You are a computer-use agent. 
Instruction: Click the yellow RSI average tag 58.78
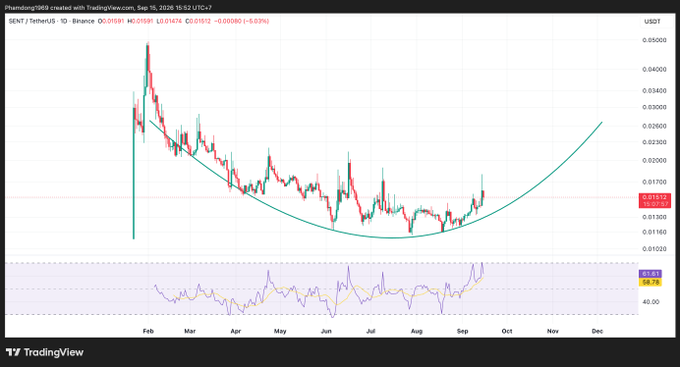pyautogui.click(x=650, y=282)
